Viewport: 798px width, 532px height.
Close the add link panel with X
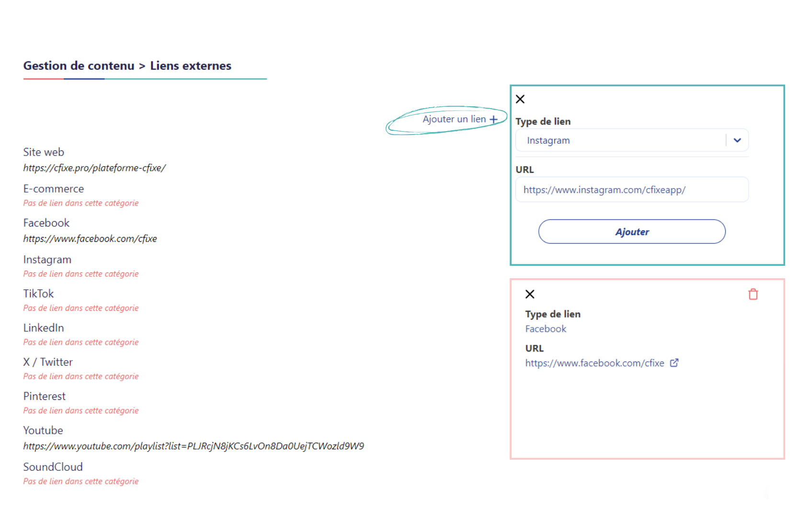point(520,99)
